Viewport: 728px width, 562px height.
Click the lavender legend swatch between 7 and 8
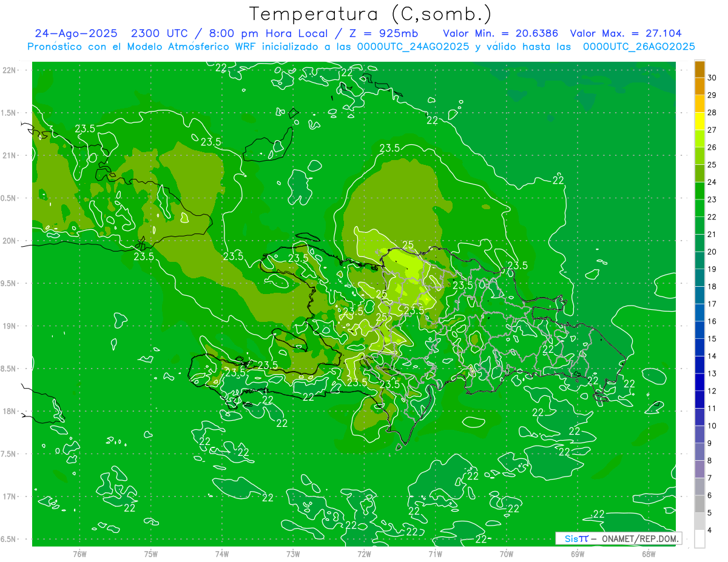[x=699, y=469]
